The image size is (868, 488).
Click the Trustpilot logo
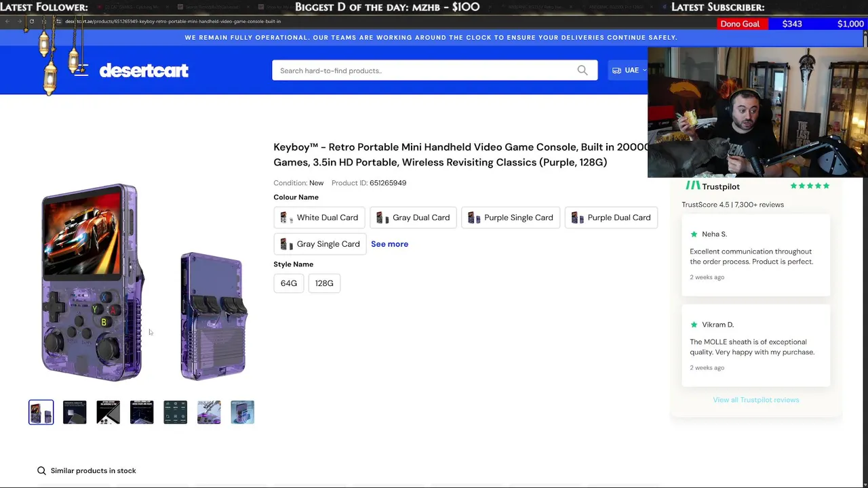point(712,186)
